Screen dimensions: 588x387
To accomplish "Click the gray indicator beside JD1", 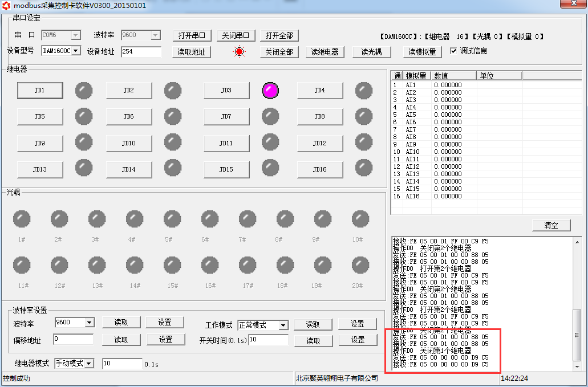I will (84, 90).
